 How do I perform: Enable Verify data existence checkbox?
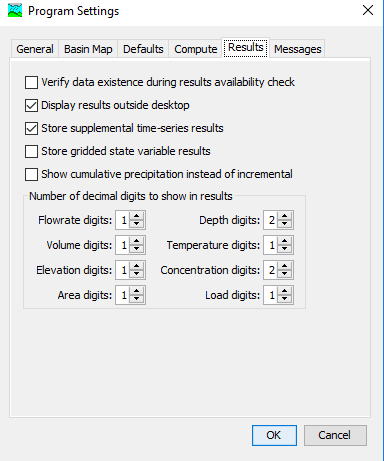31,82
